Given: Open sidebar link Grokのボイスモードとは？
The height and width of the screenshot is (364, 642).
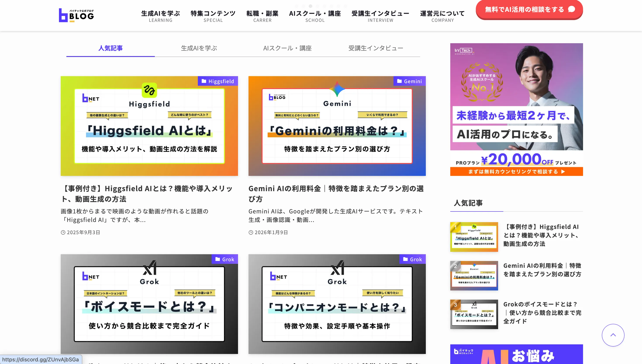Looking at the screenshot, I should coord(542,312).
